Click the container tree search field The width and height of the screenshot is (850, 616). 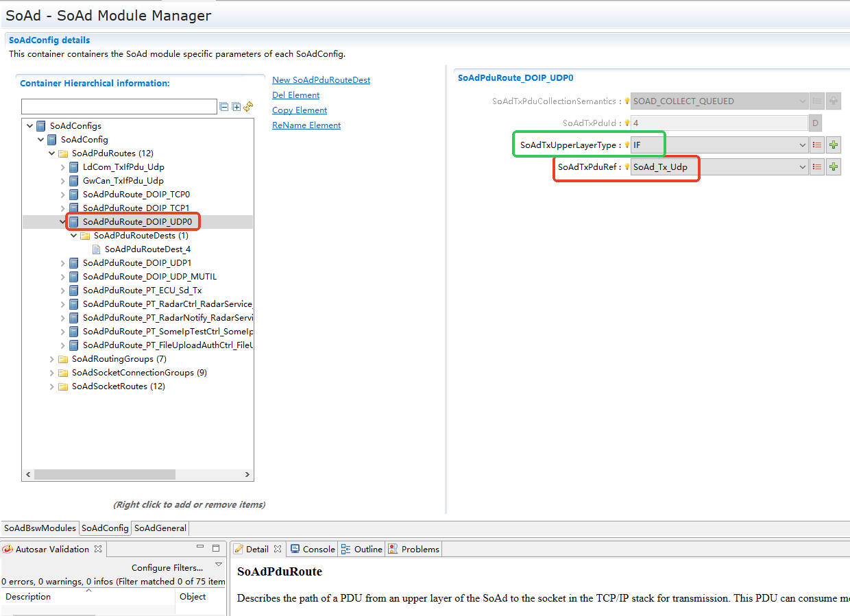click(x=119, y=106)
